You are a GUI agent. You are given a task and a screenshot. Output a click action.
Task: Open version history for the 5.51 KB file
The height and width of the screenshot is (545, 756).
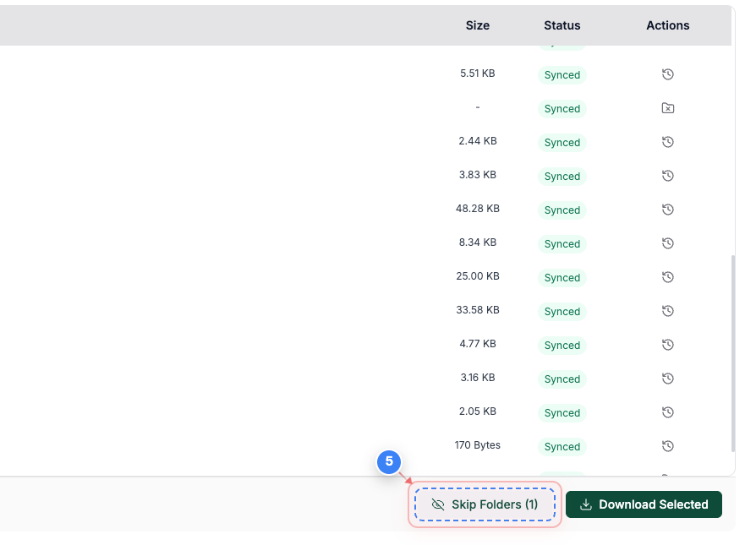pyautogui.click(x=667, y=74)
